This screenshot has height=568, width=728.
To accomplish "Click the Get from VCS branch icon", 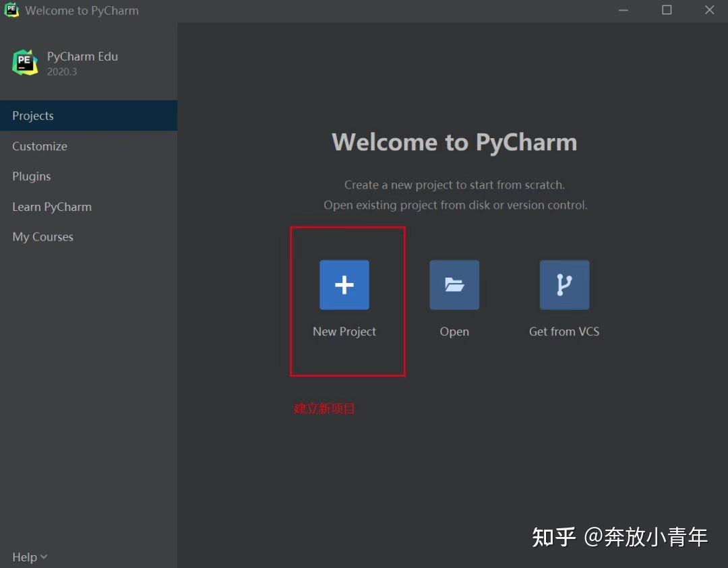I will [x=564, y=284].
